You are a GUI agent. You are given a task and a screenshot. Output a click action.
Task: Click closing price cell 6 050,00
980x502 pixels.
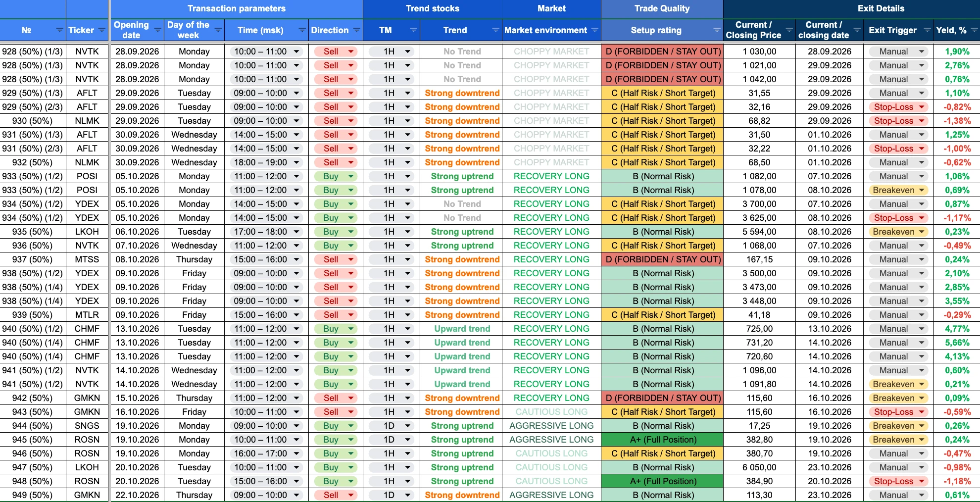tap(759, 467)
